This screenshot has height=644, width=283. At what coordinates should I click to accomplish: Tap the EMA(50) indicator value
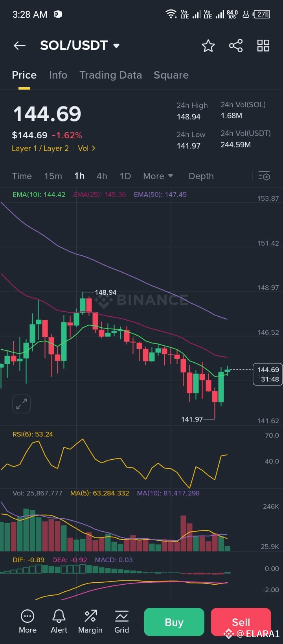click(x=160, y=194)
